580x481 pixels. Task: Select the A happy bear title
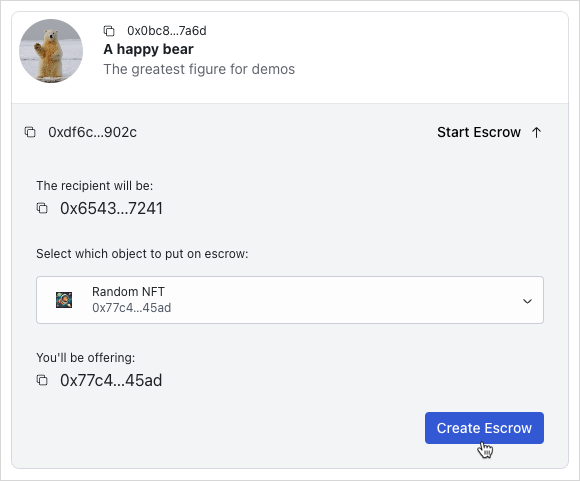coord(148,49)
